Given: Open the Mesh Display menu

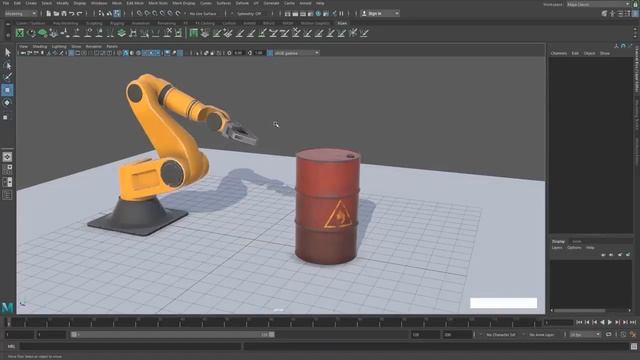Looking at the screenshot, I should click(x=184, y=3).
